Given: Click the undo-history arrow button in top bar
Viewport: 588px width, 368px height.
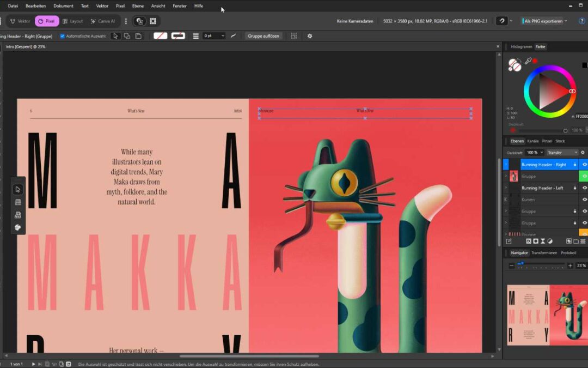Looking at the screenshot, I should pos(502,21).
